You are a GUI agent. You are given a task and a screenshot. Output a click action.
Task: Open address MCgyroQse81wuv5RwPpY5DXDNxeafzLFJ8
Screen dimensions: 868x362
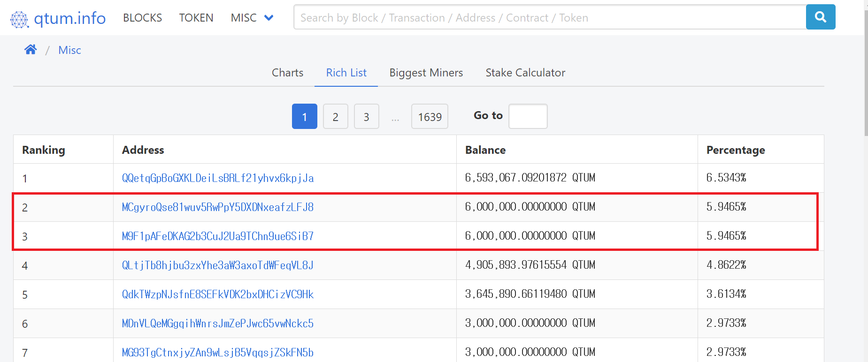(218, 207)
